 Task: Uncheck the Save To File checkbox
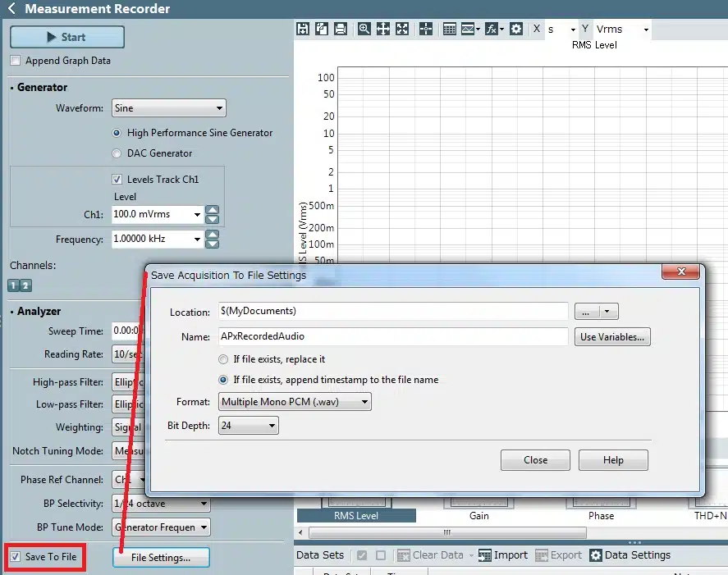click(x=16, y=557)
